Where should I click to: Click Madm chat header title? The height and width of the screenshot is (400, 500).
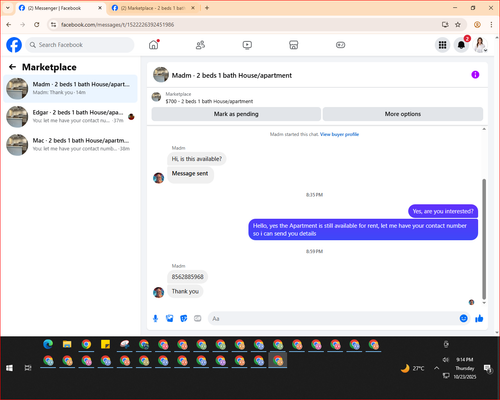click(x=232, y=75)
